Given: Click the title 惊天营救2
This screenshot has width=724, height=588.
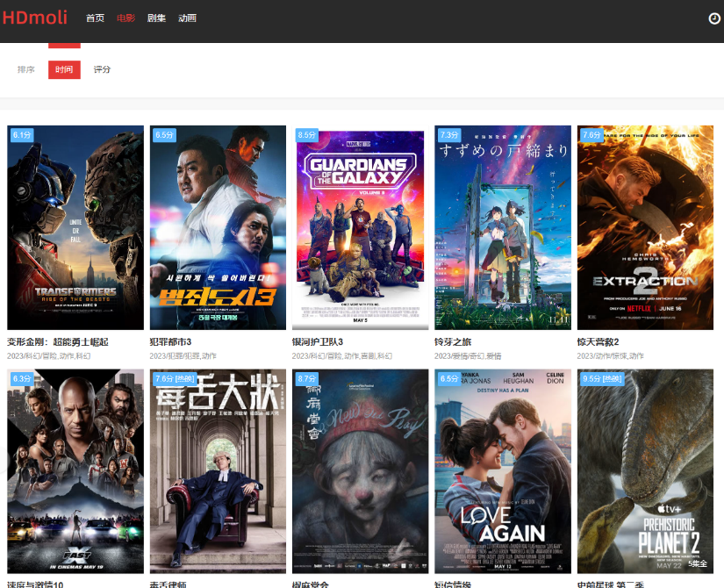Looking at the screenshot, I should point(598,341).
